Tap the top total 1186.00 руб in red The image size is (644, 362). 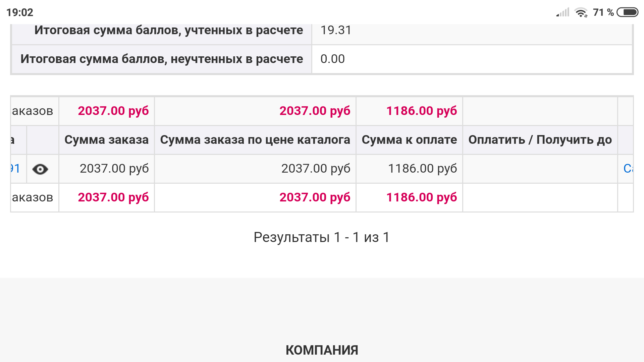coord(422,111)
